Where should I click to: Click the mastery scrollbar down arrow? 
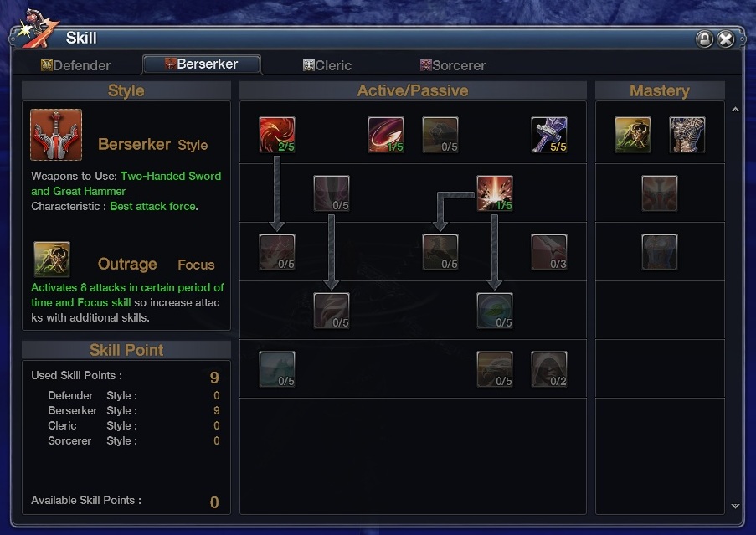click(x=735, y=506)
